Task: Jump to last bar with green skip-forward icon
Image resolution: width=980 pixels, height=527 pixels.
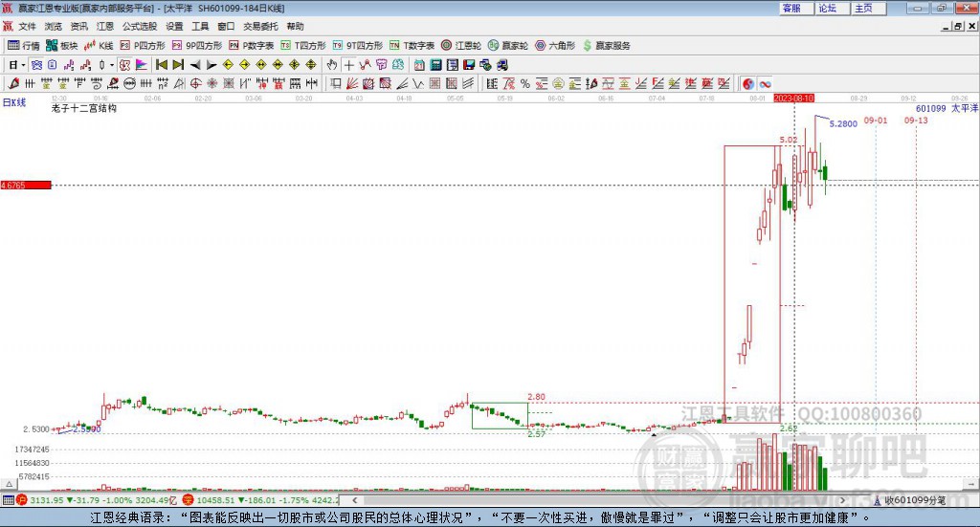Action: click(x=178, y=65)
